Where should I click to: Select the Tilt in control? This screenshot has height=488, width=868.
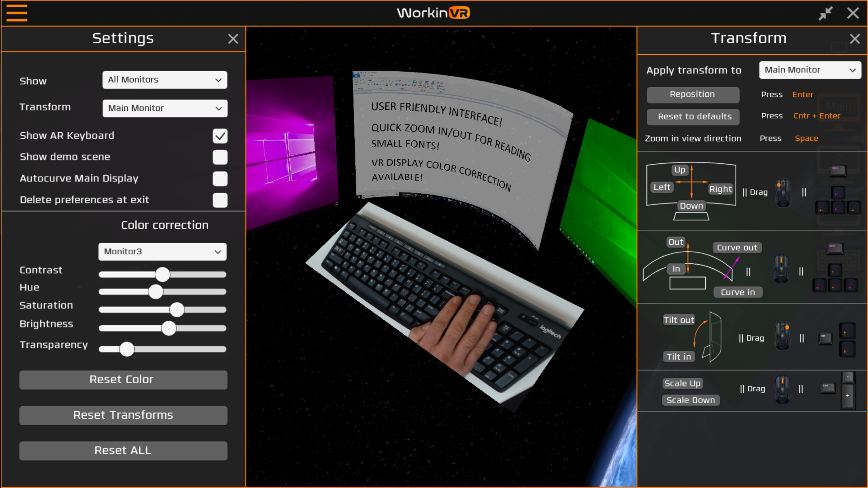678,357
